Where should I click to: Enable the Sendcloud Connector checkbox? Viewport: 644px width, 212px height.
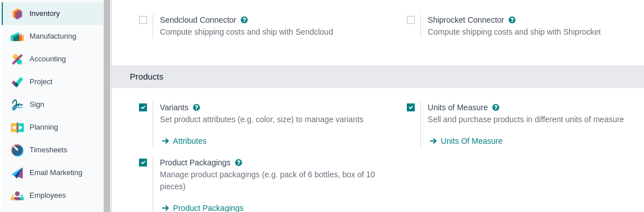coord(143,20)
